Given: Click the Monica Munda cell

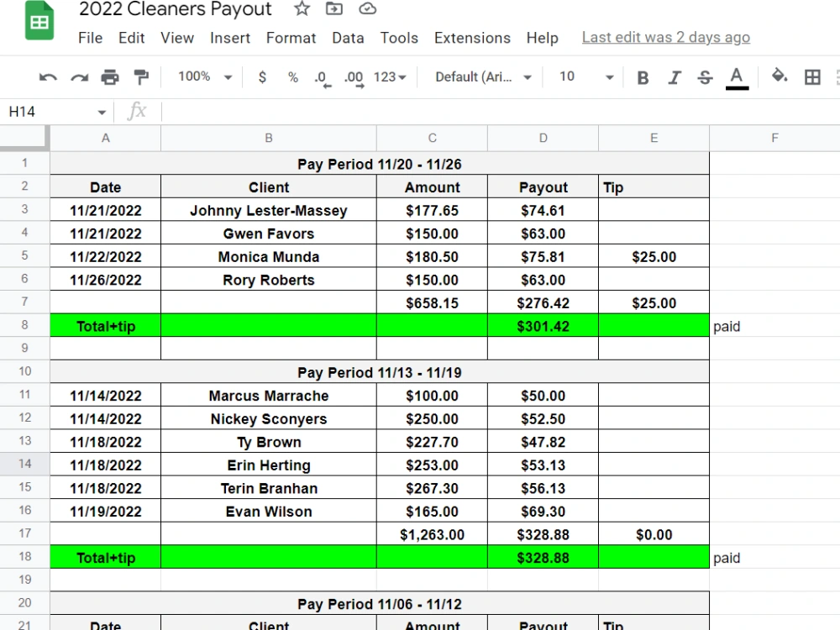Looking at the screenshot, I should click(x=269, y=256).
